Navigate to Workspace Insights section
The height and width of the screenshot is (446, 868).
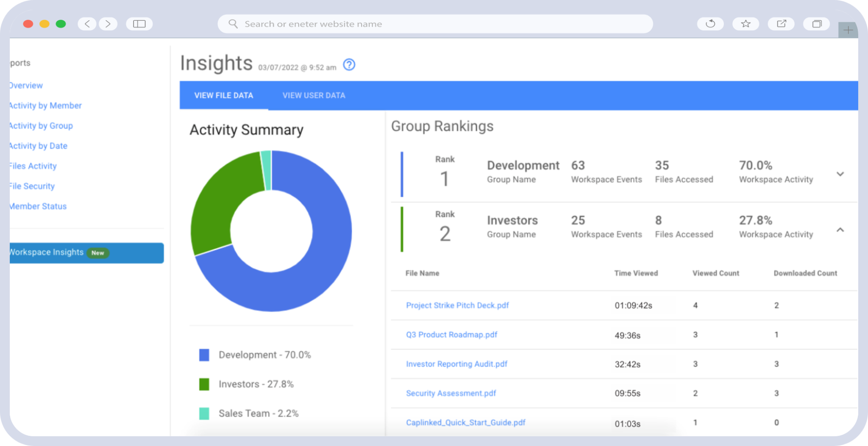(x=46, y=252)
